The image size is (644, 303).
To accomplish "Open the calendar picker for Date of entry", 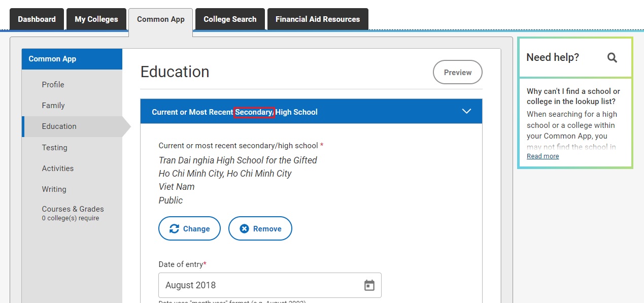I will 369,285.
